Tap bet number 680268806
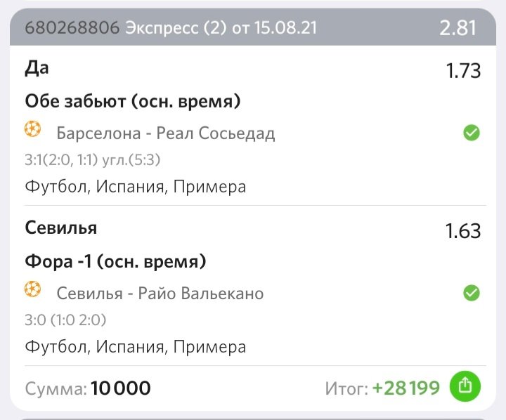 coord(72,27)
